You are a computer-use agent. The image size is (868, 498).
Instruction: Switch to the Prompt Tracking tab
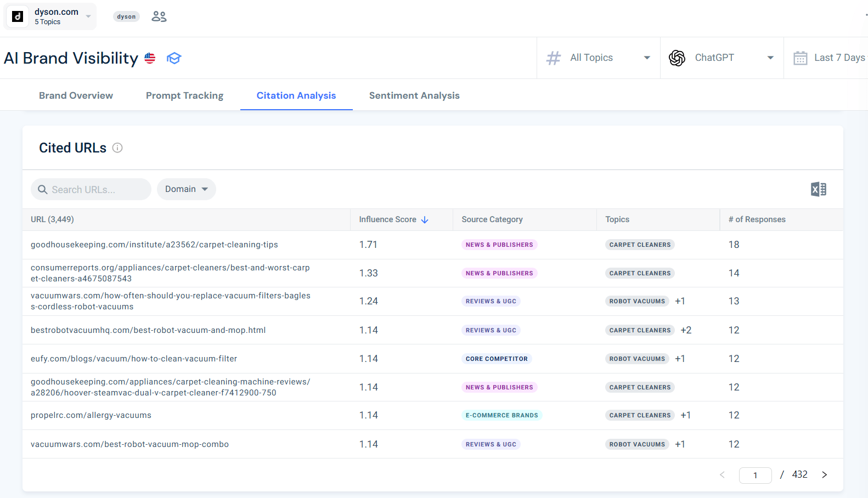(184, 95)
